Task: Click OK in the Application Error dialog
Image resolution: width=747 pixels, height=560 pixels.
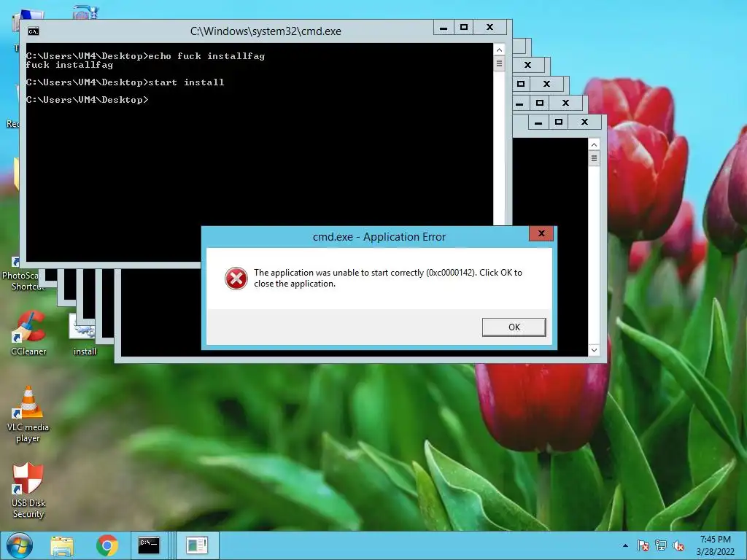Action: (x=514, y=327)
